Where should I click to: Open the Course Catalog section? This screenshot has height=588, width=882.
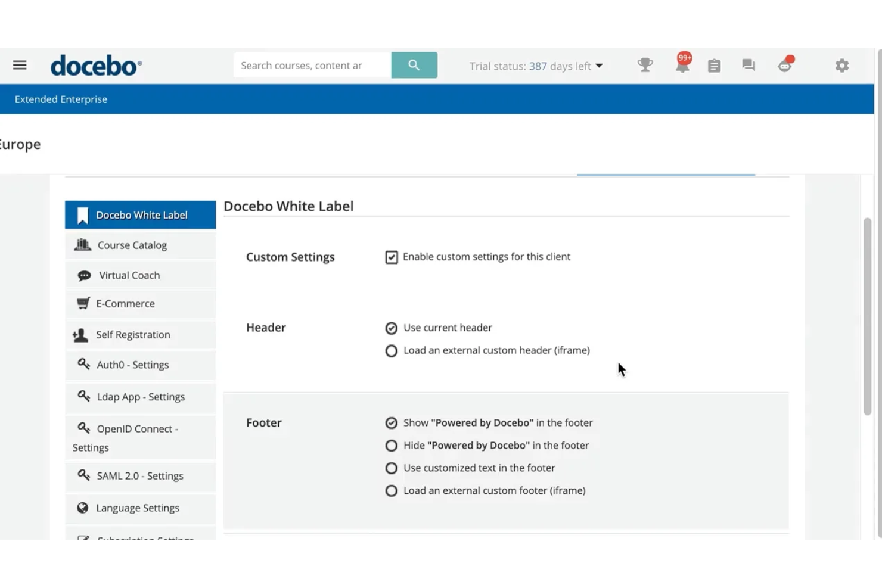[x=132, y=245]
